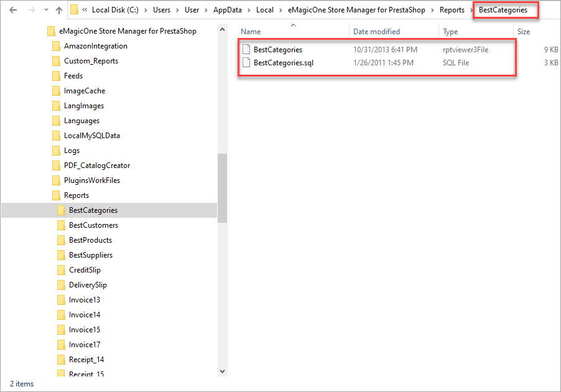Viewport: 561px width, 392px height.
Task: Click the Logs folder icon
Action: pos(56,151)
